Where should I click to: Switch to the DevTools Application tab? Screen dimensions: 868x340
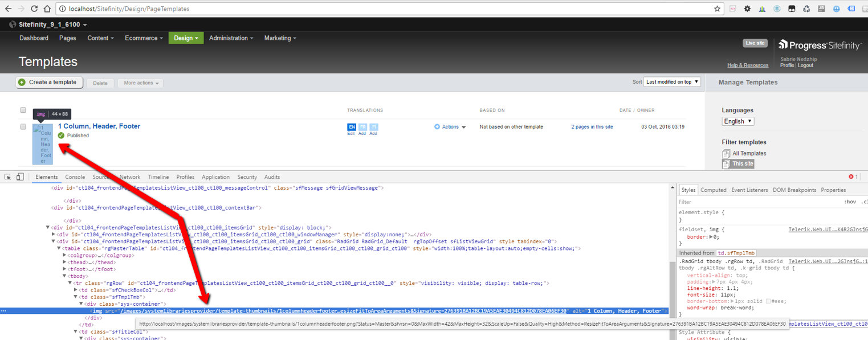pos(215,177)
